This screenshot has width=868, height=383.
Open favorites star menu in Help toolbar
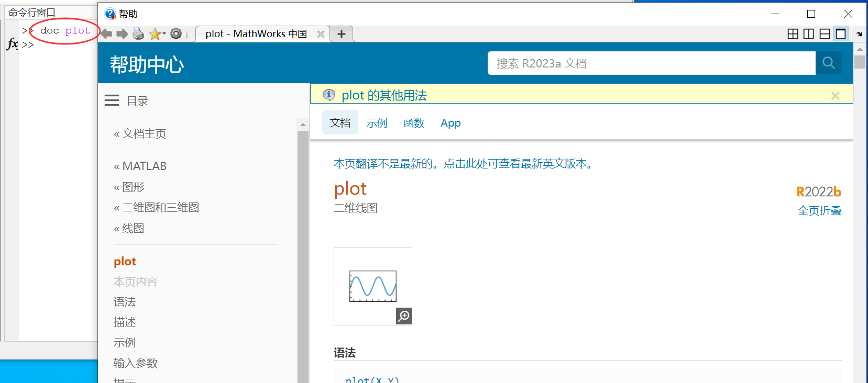click(x=157, y=34)
